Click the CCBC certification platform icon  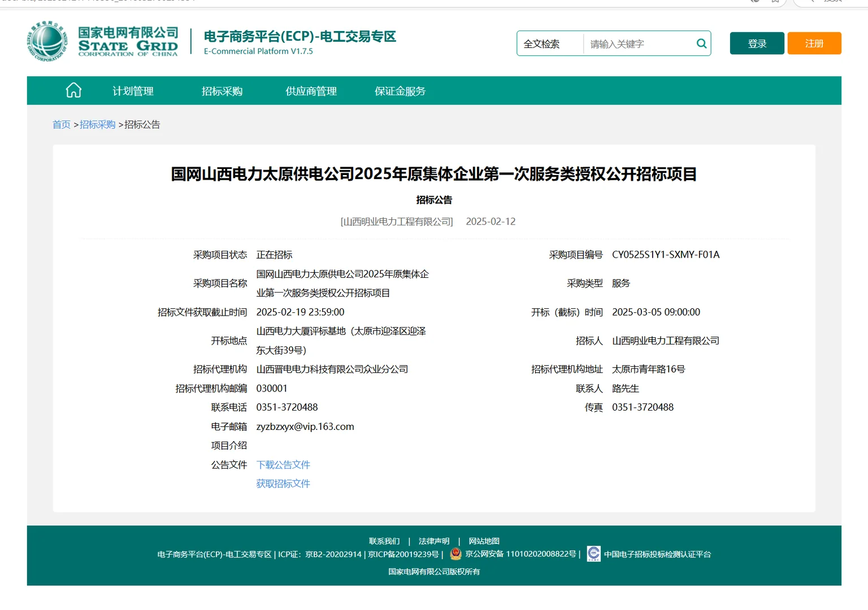coord(593,554)
